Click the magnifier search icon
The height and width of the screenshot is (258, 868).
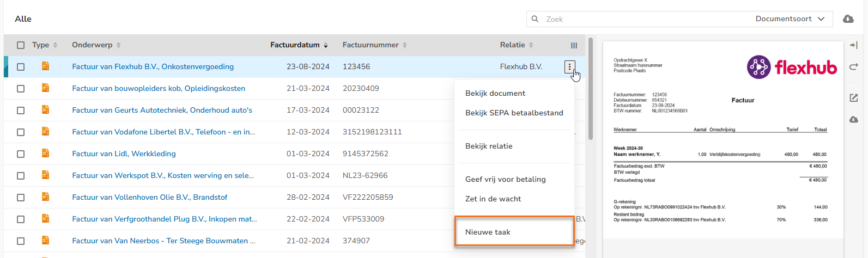pyautogui.click(x=535, y=19)
